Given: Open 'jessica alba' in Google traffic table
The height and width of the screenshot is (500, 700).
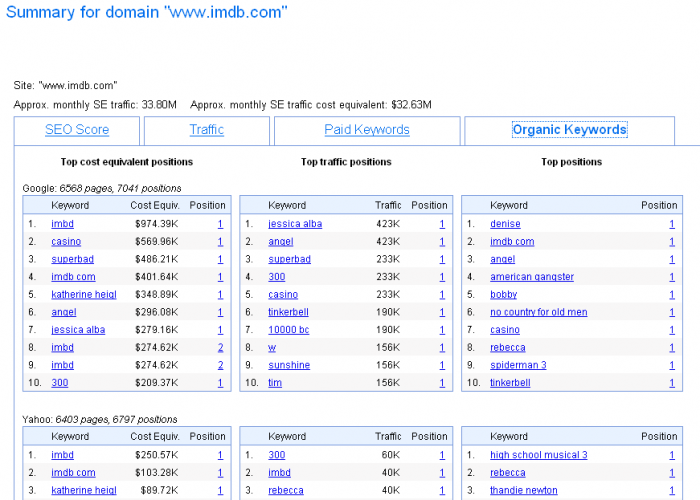Looking at the screenshot, I should tap(295, 224).
